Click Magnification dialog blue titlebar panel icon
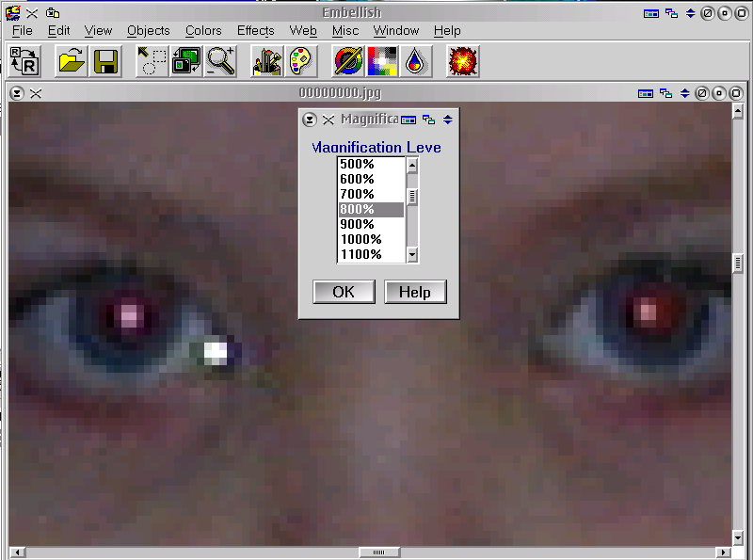The image size is (753, 560). 409,120
